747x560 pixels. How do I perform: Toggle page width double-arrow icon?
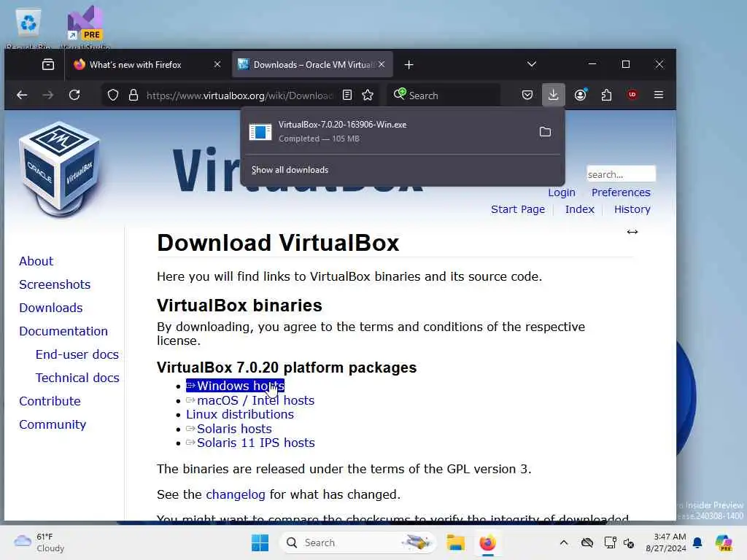tap(632, 232)
